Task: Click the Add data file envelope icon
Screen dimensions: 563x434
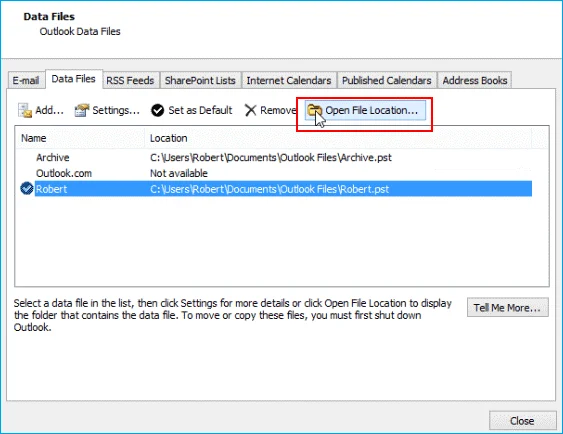Action: point(25,111)
